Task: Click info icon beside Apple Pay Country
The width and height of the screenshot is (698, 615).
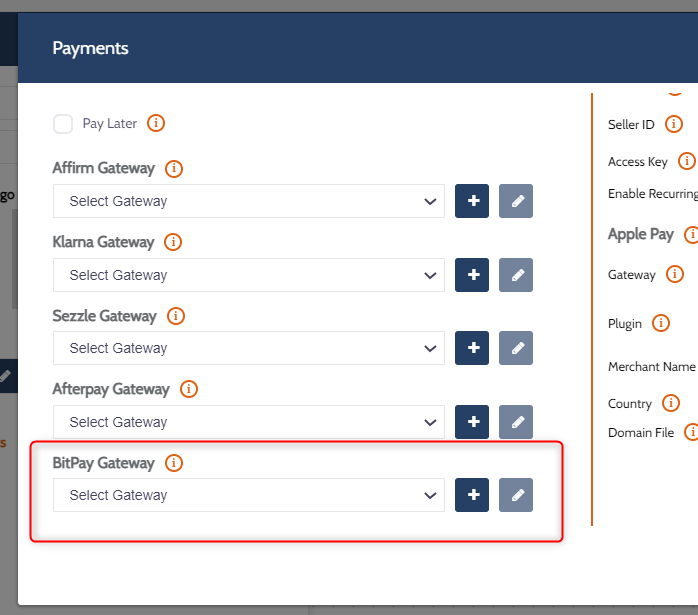Action: click(x=671, y=403)
